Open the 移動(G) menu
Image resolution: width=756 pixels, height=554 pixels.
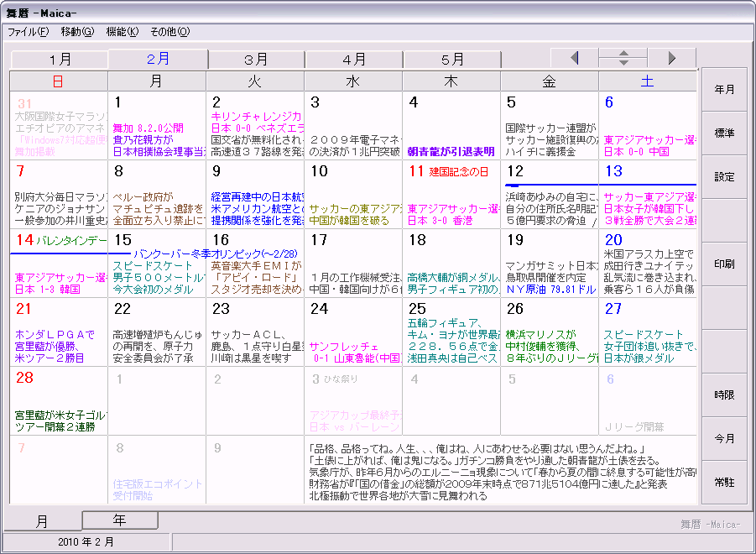[x=77, y=32]
